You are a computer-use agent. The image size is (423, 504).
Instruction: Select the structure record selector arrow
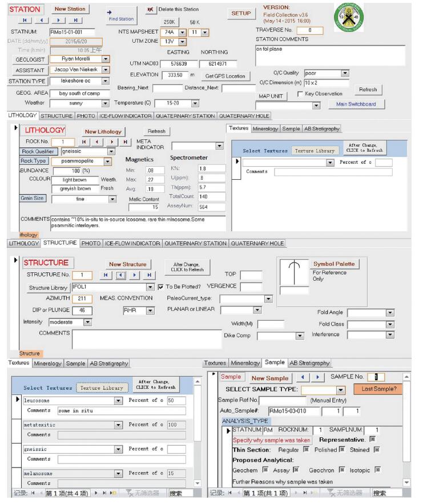pos(15,260)
